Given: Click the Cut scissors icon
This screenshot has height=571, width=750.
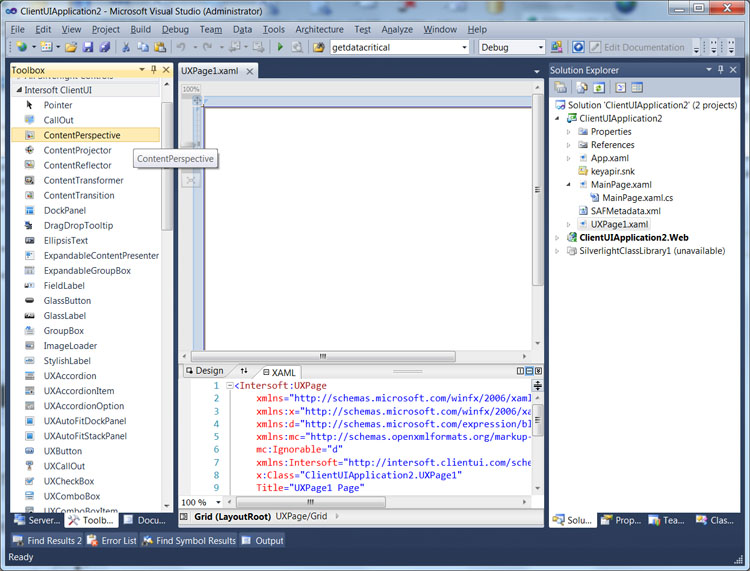Looking at the screenshot, I should pyautogui.click(x=126, y=47).
